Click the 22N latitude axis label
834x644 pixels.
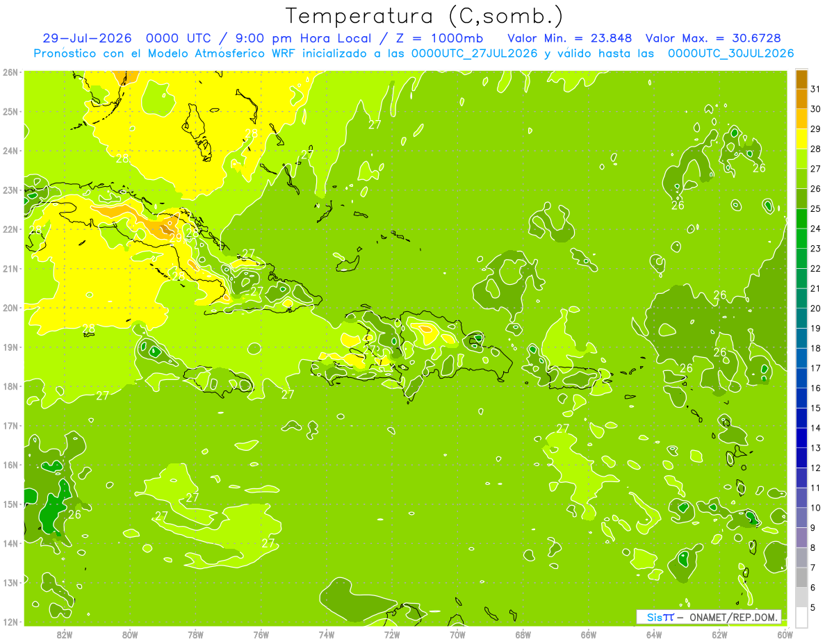click(x=10, y=229)
